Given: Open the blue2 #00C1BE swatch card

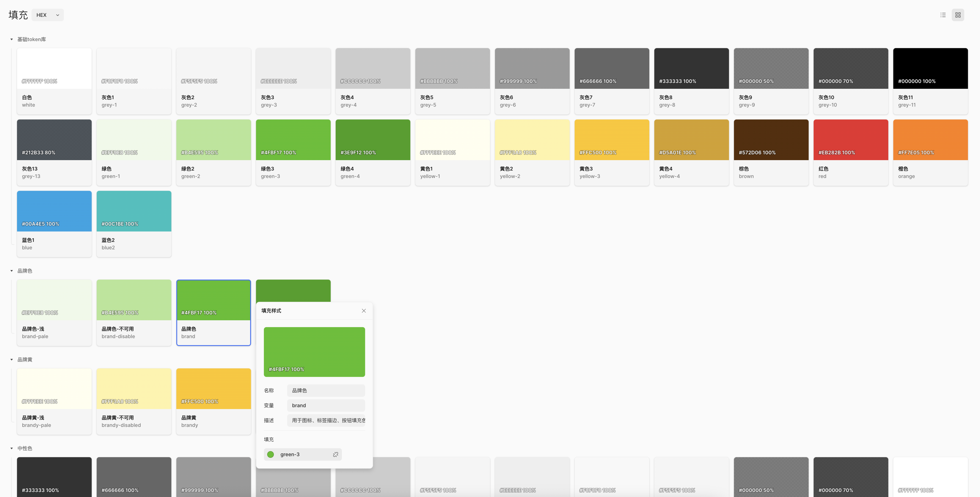Looking at the screenshot, I should 133,223.
